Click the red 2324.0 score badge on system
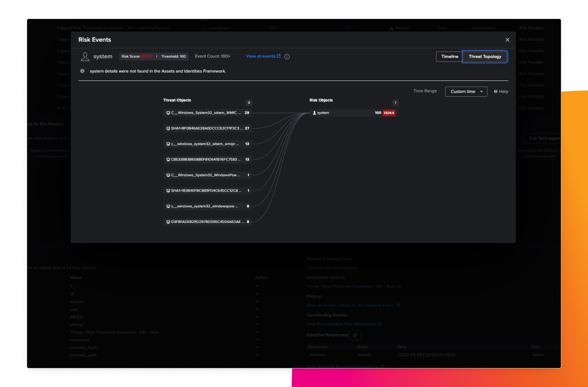 pyautogui.click(x=388, y=113)
